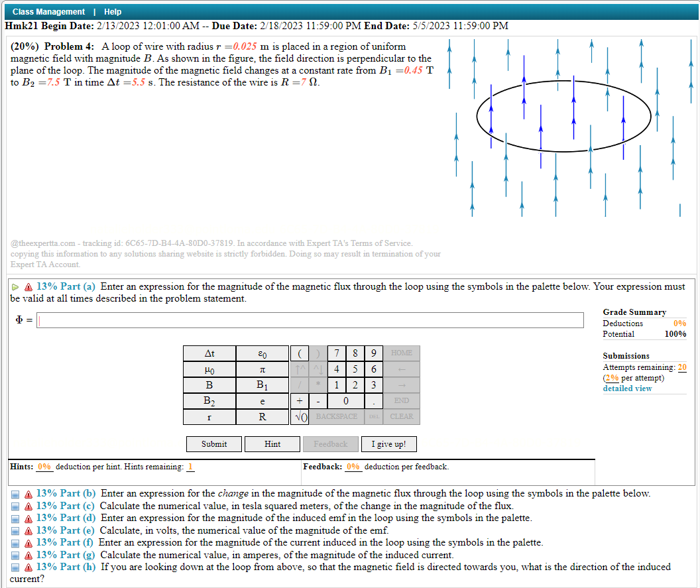Insert the Δt symbol from the palette

[x=209, y=353]
